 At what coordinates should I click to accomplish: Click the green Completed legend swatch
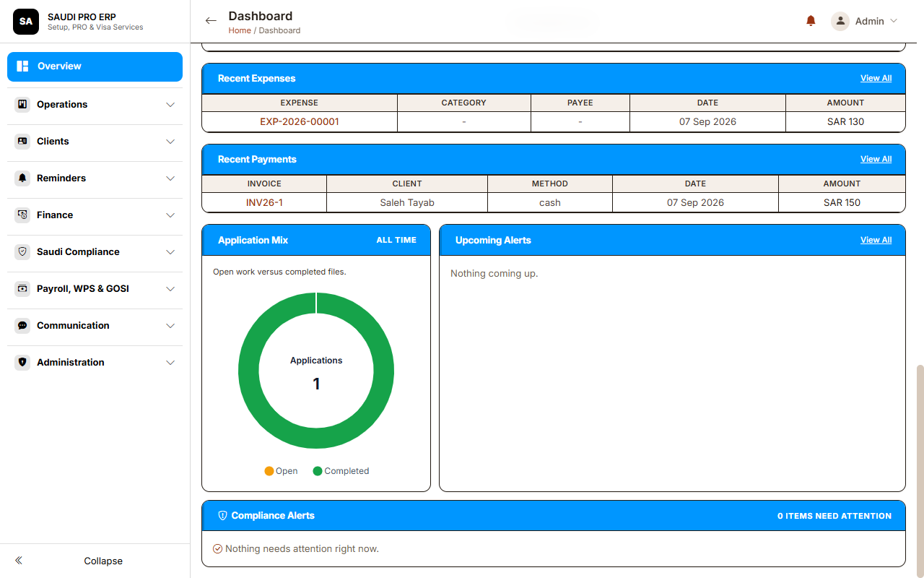tap(318, 471)
